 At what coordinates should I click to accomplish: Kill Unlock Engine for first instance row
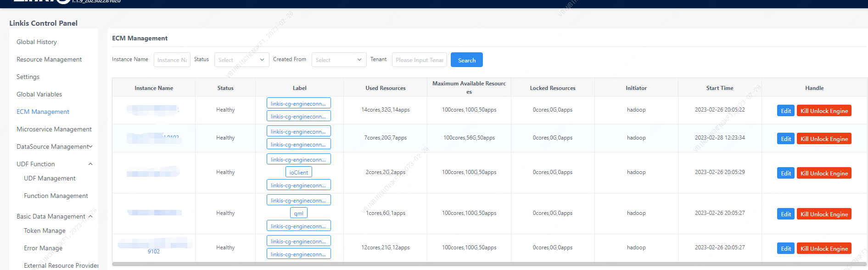[x=824, y=111]
